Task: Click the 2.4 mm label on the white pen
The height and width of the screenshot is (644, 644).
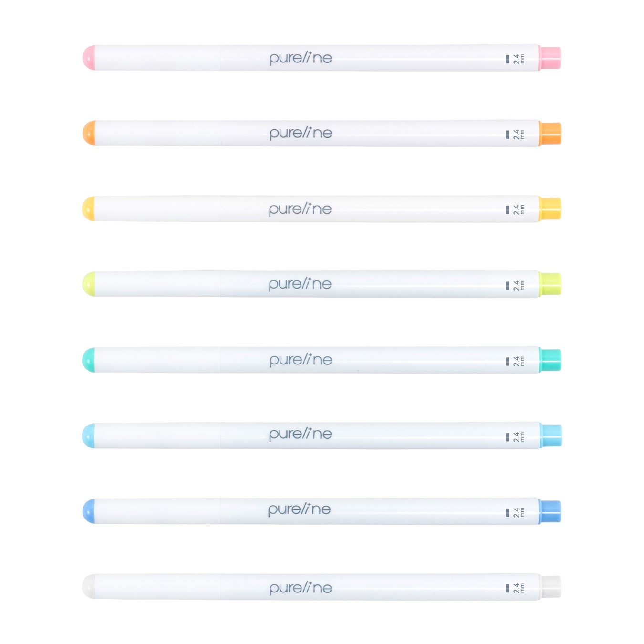Action: point(518,588)
